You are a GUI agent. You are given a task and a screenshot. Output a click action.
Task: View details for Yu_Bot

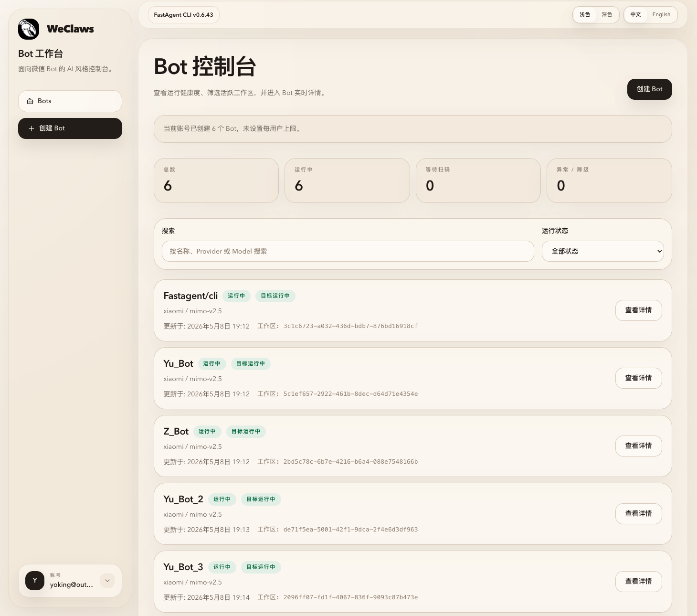(x=639, y=378)
